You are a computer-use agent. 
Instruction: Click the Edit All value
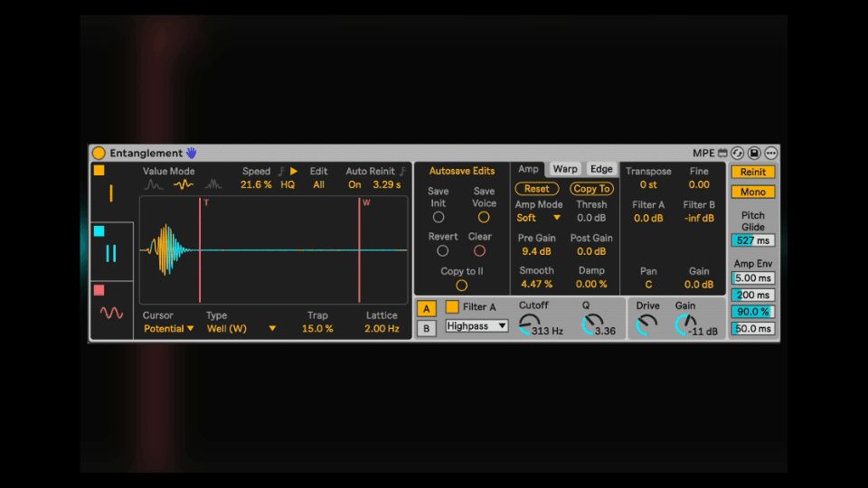(319, 184)
